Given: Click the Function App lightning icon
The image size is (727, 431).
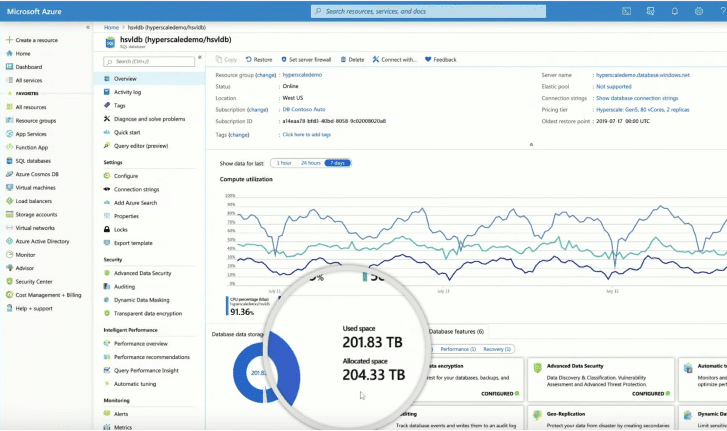Looking at the screenshot, I should pyautogui.click(x=9, y=147).
